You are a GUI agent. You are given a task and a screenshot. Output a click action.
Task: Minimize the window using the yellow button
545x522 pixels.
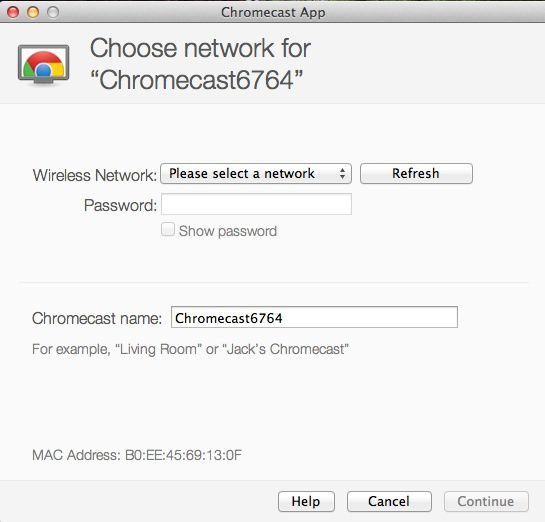33,12
